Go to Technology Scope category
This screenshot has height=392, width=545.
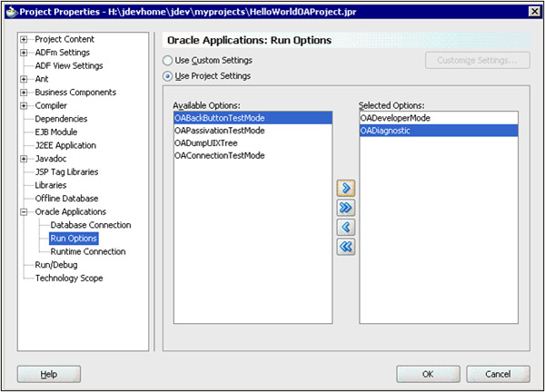pos(68,278)
